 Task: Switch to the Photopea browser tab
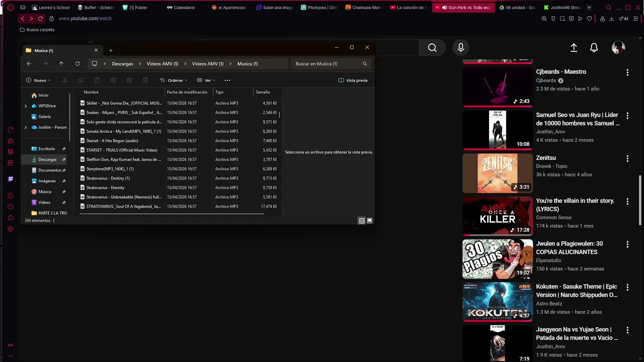[319, 8]
